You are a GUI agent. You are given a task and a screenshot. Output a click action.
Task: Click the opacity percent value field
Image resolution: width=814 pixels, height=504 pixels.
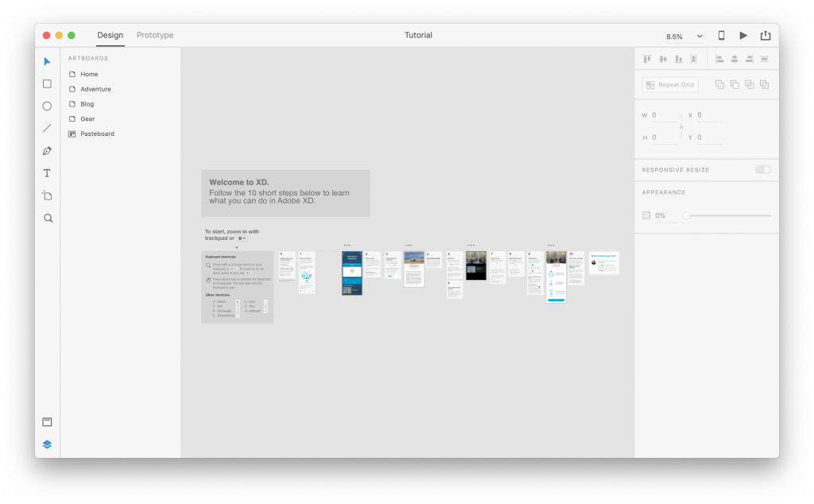665,215
